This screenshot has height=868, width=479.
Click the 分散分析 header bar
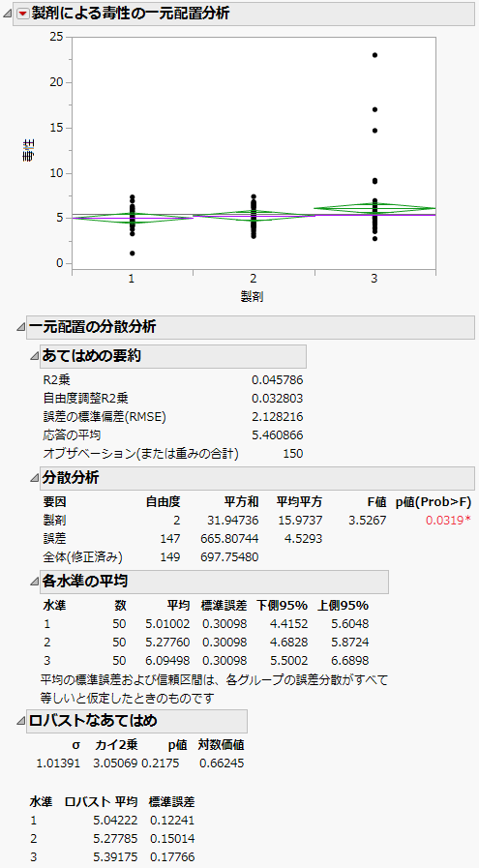tap(257, 478)
